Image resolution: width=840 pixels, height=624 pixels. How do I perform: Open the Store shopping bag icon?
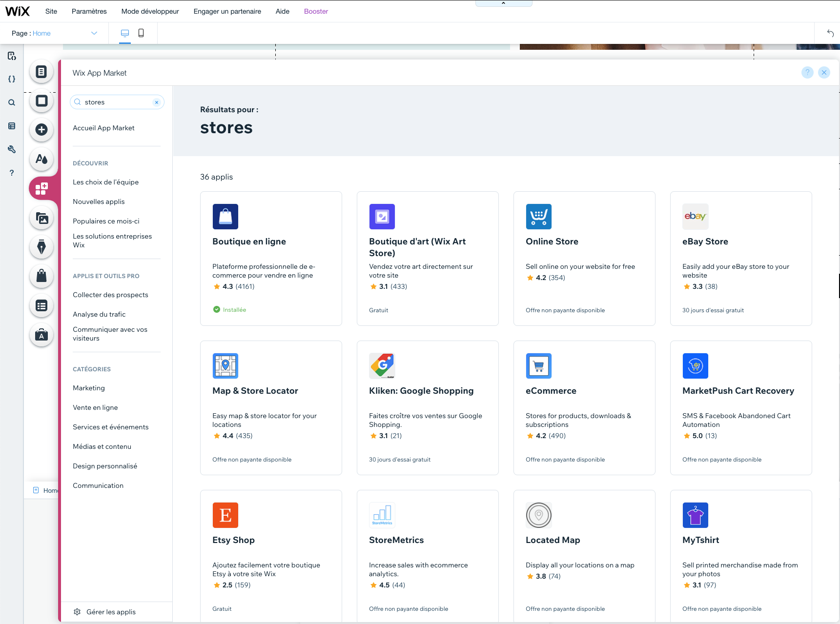pos(41,276)
